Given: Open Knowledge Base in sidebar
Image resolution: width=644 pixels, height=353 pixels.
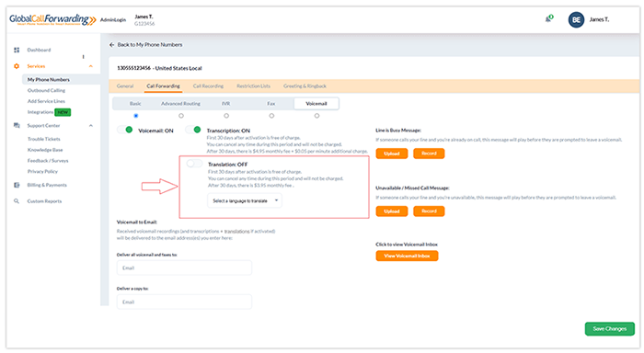Looking at the screenshot, I should pyautogui.click(x=45, y=150).
